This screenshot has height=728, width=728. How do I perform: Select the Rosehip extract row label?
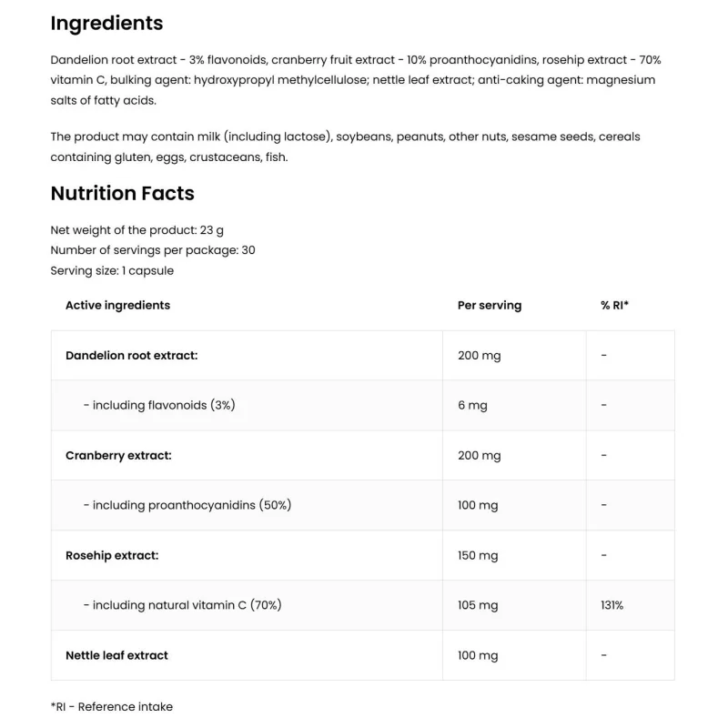112,556
